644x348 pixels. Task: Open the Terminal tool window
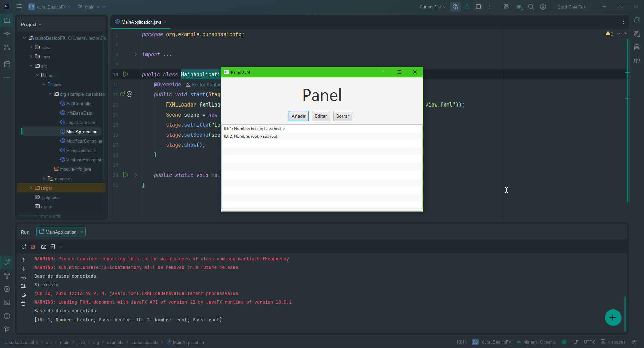[x=7, y=302]
